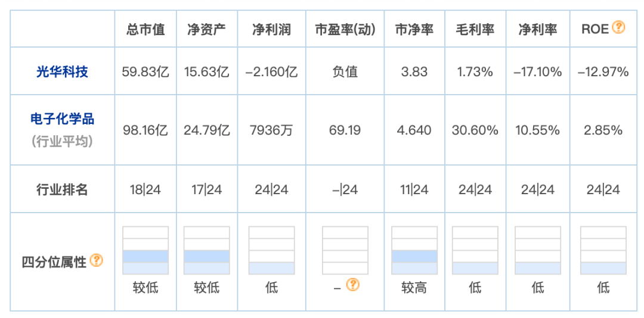Select the 市净率 column header
Image resolution: width=644 pixels, height=318 pixels.
pos(414,29)
